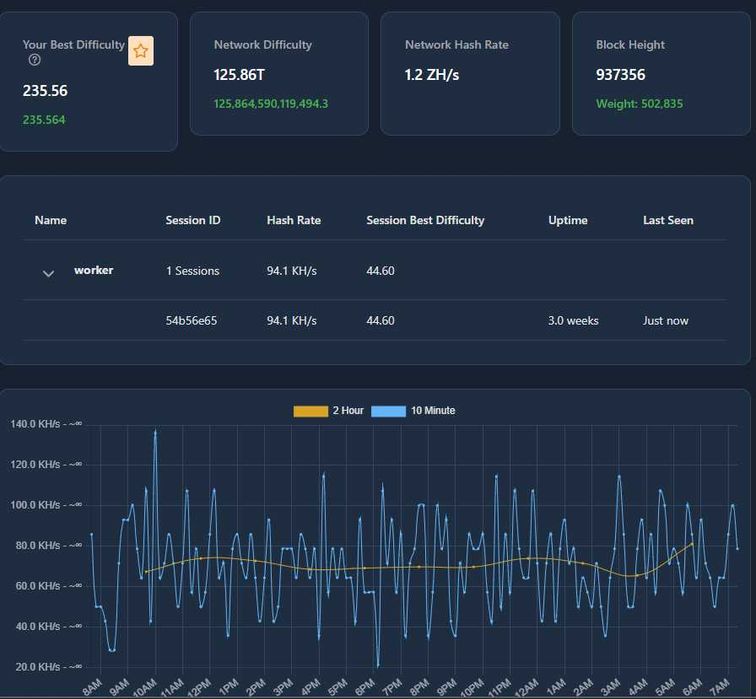Click the 937356 block height value
This screenshot has width=756, height=699.
click(621, 75)
